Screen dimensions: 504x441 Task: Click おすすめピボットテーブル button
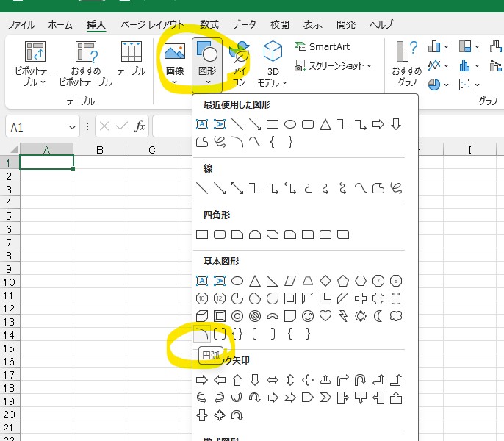[x=86, y=65]
